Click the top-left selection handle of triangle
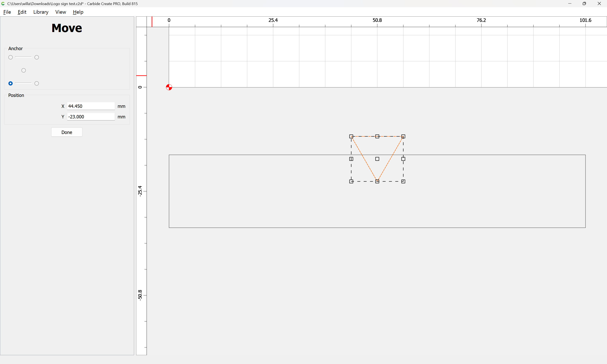The width and height of the screenshot is (607, 364). point(351,136)
